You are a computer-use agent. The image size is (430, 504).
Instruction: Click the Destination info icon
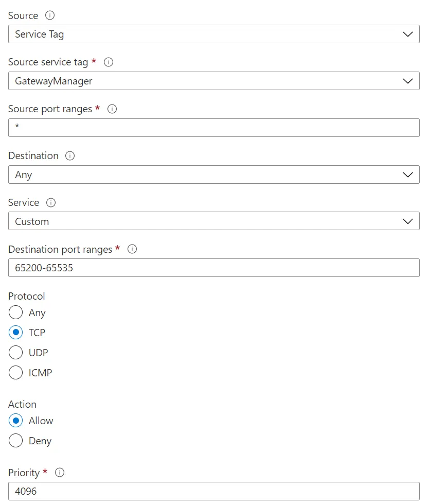pos(70,155)
